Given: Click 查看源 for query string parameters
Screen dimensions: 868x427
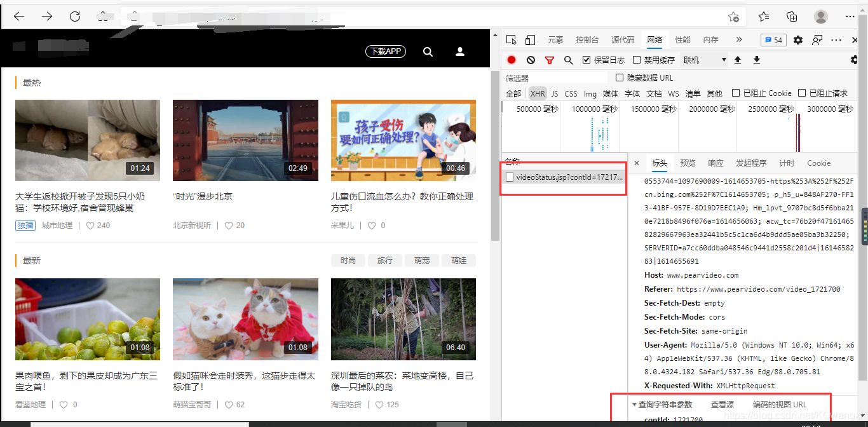Looking at the screenshot, I should [x=722, y=404].
